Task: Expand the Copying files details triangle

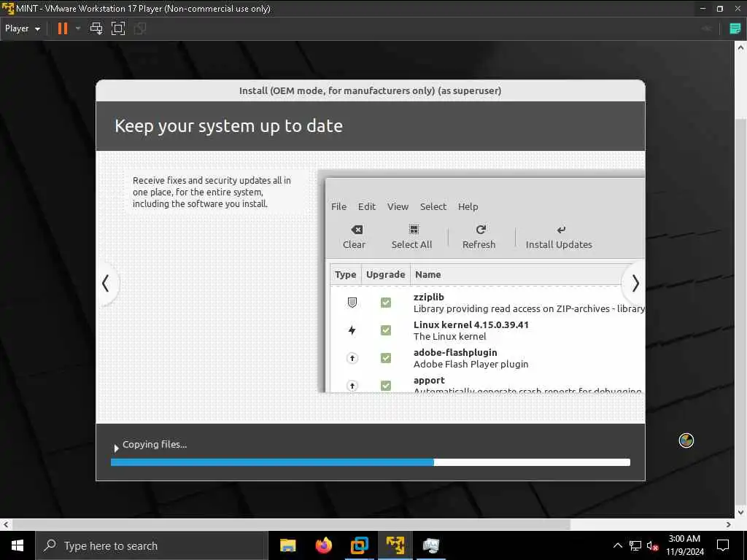Action: click(116, 448)
